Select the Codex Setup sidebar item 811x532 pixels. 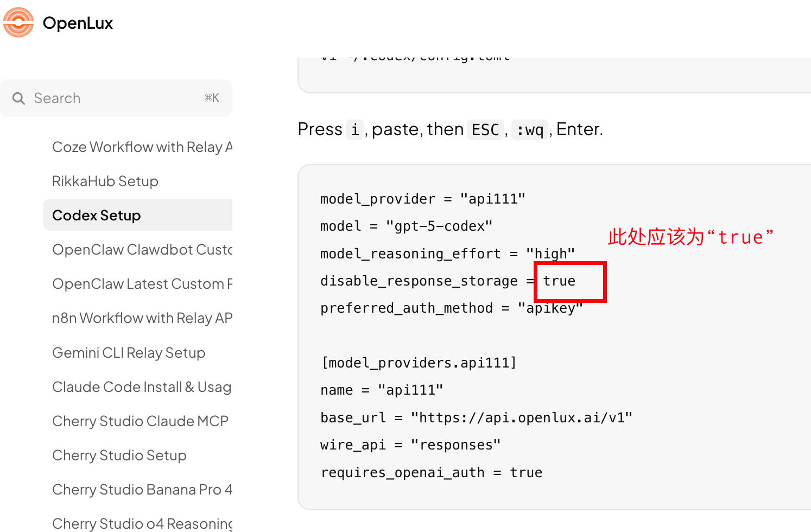[138, 215]
